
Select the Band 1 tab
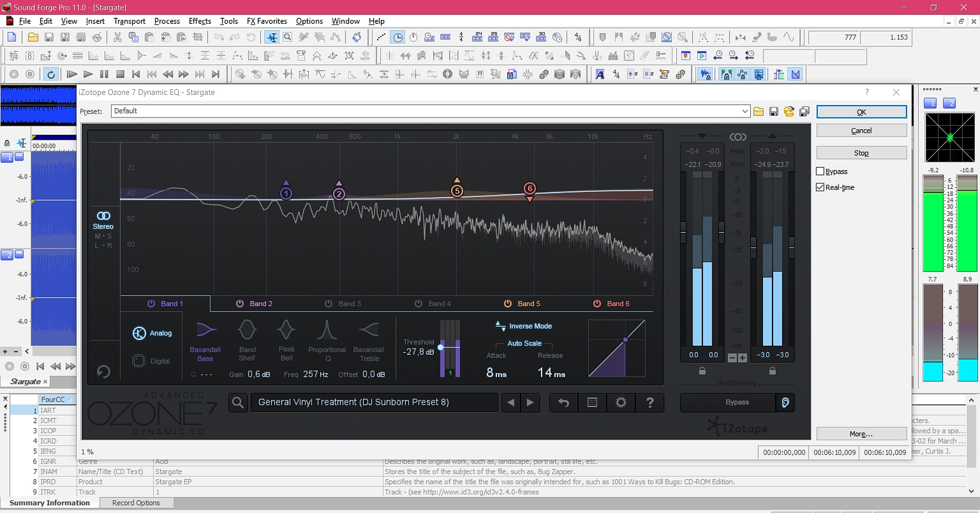[165, 304]
